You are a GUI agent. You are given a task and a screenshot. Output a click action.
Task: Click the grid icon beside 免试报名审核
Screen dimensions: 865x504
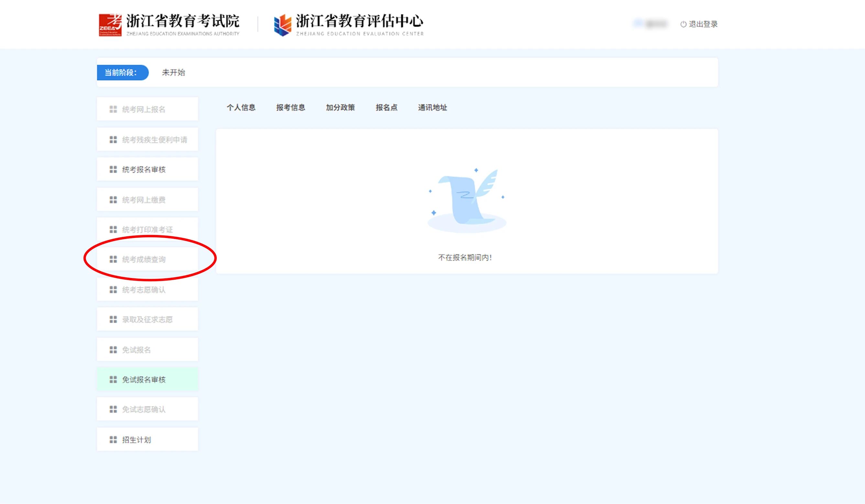coord(113,380)
